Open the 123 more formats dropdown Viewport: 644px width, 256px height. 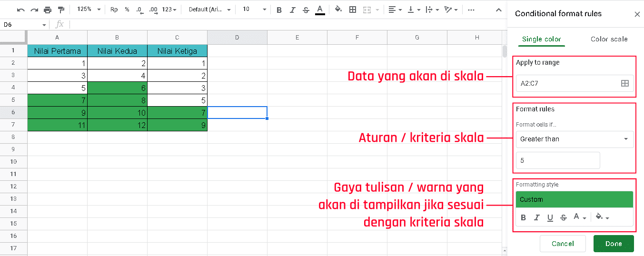(169, 10)
